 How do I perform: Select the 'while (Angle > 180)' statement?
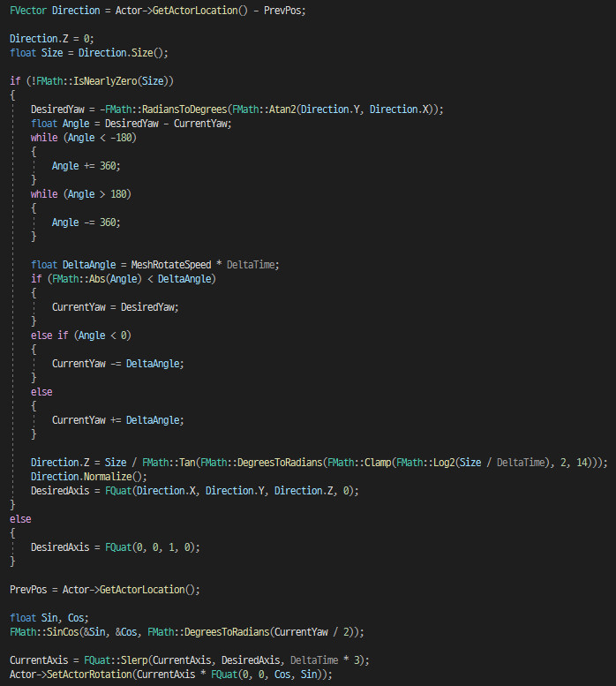[x=81, y=194]
